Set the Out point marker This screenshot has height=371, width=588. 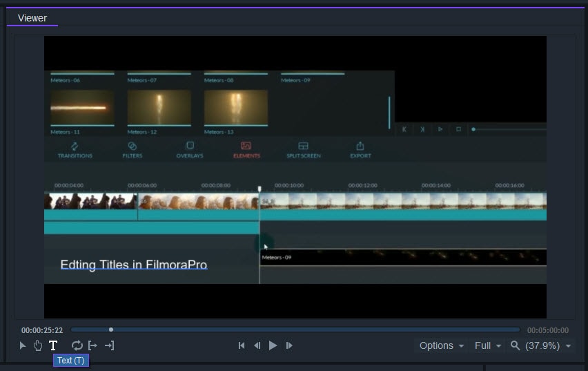pos(109,345)
